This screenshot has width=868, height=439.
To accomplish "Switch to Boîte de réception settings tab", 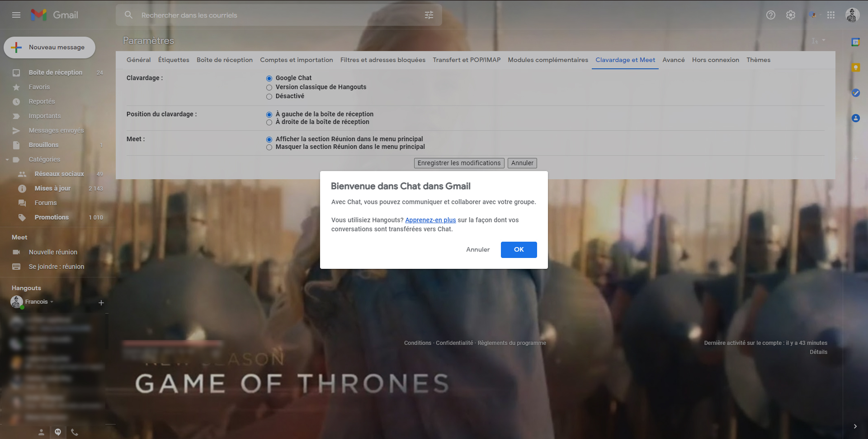I will click(225, 60).
